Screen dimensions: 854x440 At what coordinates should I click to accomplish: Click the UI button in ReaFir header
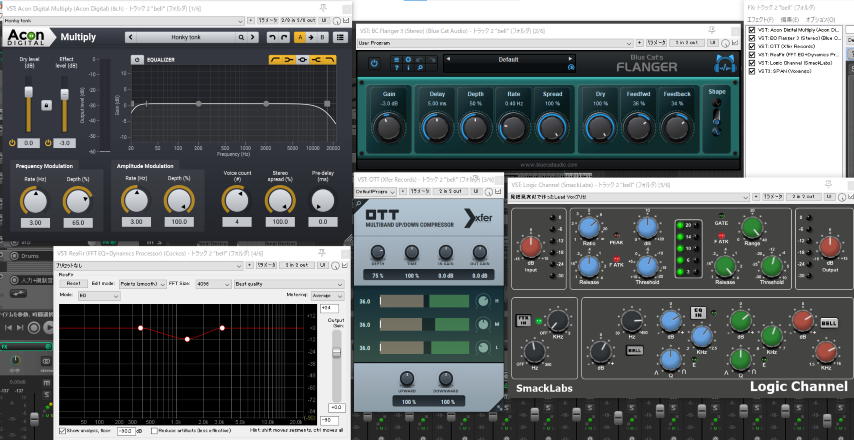tap(322, 265)
